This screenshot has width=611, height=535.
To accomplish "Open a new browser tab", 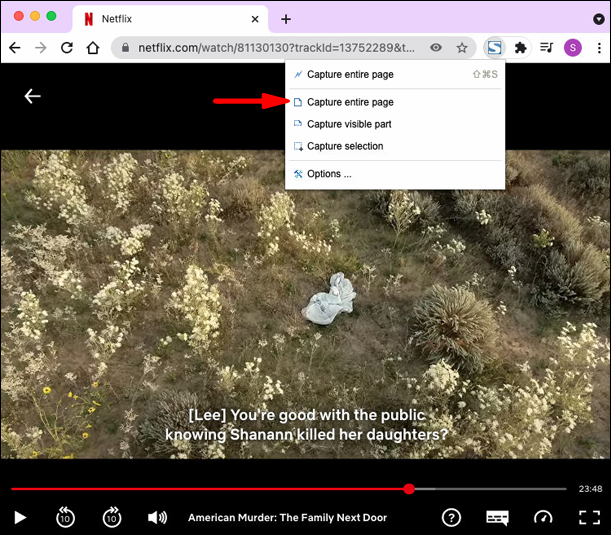I will click(x=286, y=19).
